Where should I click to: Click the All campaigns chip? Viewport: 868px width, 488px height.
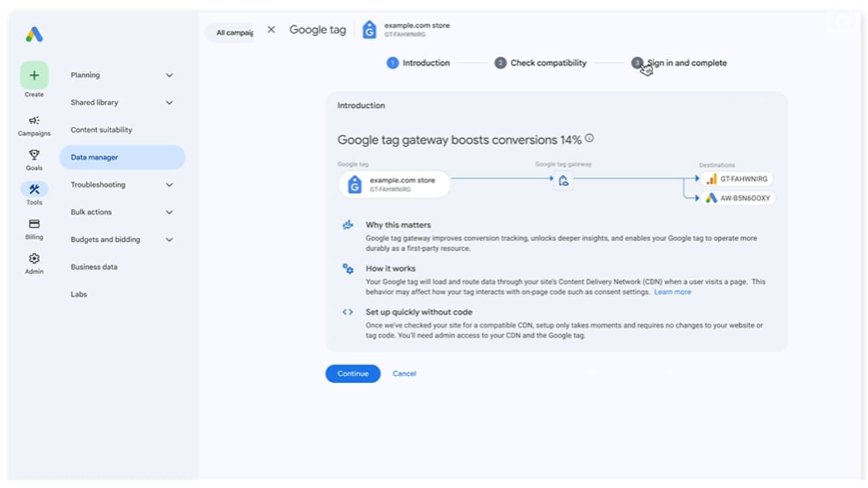(x=230, y=33)
